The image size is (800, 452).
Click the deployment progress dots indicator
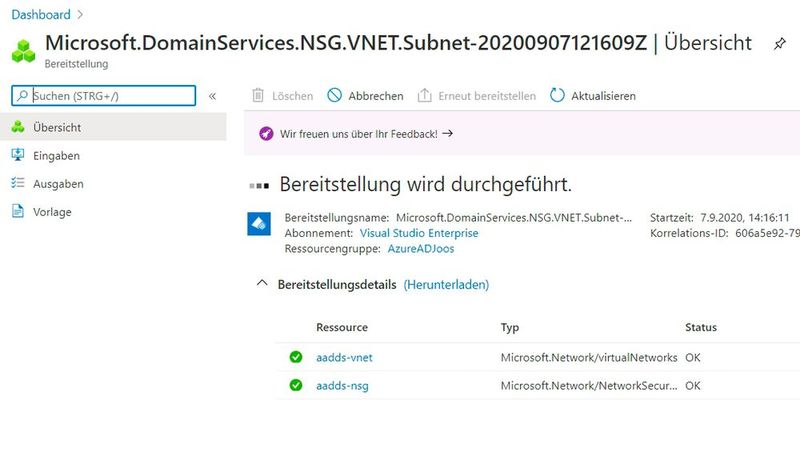(x=259, y=186)
